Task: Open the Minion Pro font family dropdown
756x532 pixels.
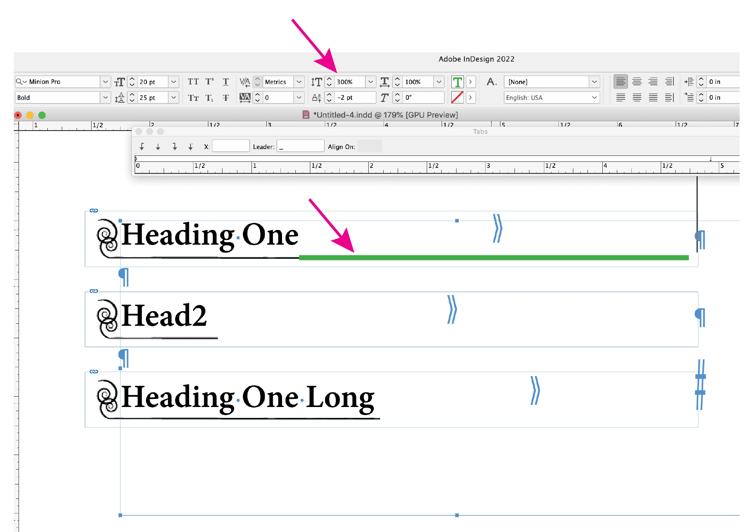Action: (105, 82)
